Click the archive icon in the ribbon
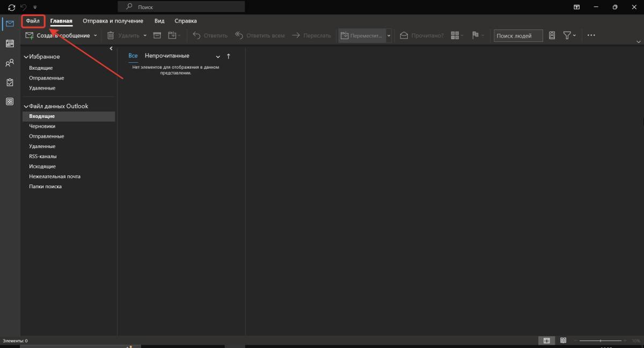The image size is (644, 348). pyautogui.click(x=157, y=35)
